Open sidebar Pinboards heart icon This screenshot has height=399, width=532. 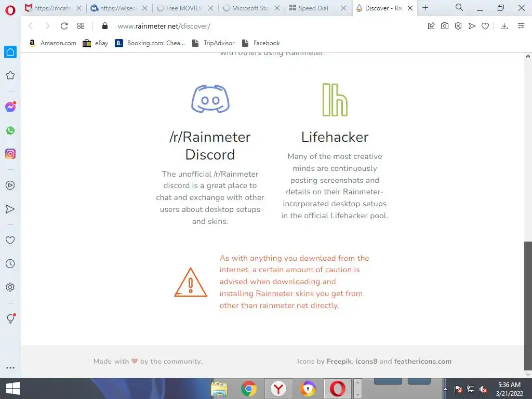tap(10, 240)
